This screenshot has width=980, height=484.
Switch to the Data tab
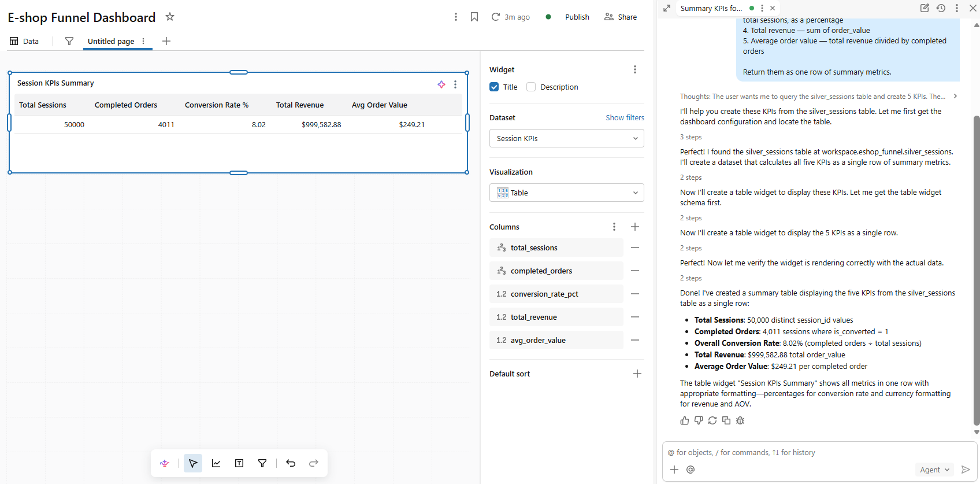pos(24,41)
